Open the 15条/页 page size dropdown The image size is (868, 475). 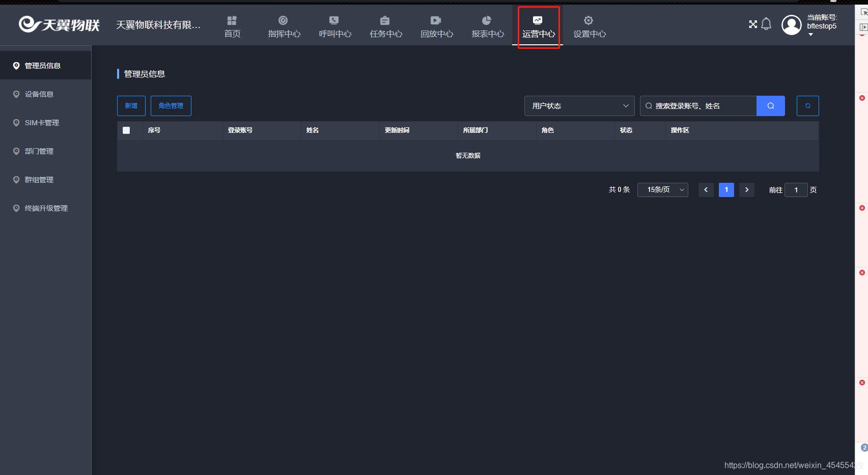663,190
